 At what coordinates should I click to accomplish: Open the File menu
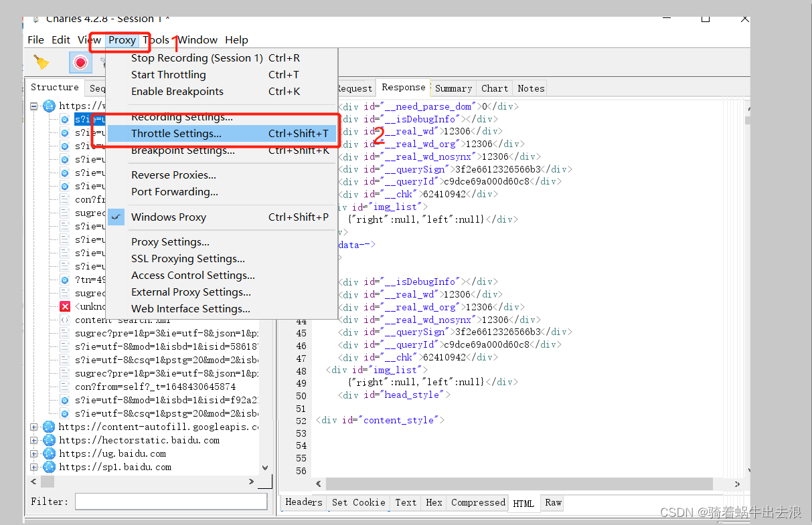tap(36, 40)
